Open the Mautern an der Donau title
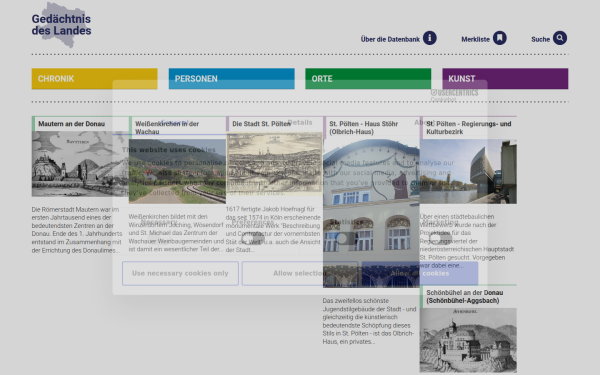The width and height of the screenshot is (600, 375). tap(72, 124)
